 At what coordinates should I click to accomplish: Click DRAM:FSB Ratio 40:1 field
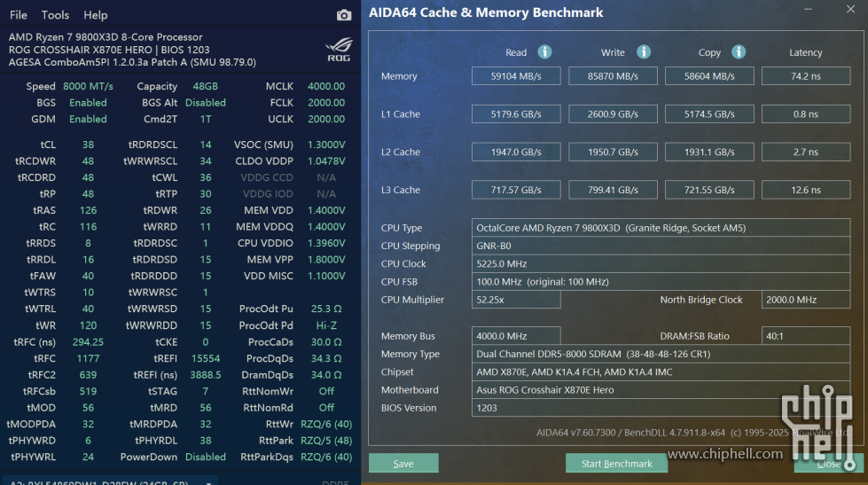806,336
